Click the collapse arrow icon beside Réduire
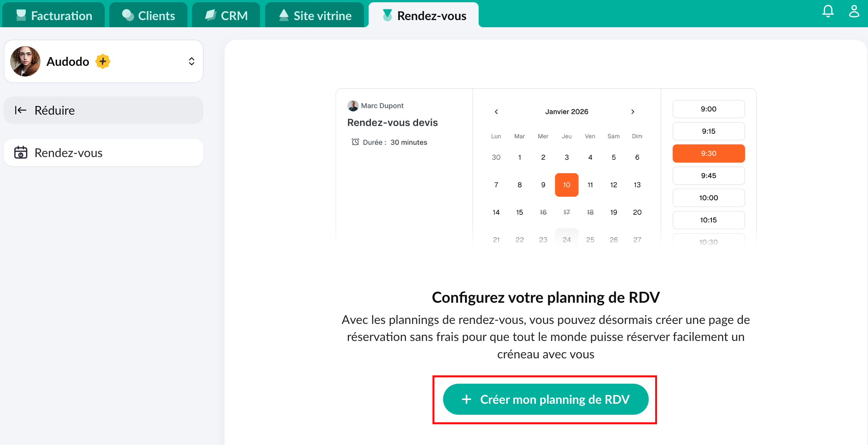This screenshot has height=445, width=868. (20, 110)
